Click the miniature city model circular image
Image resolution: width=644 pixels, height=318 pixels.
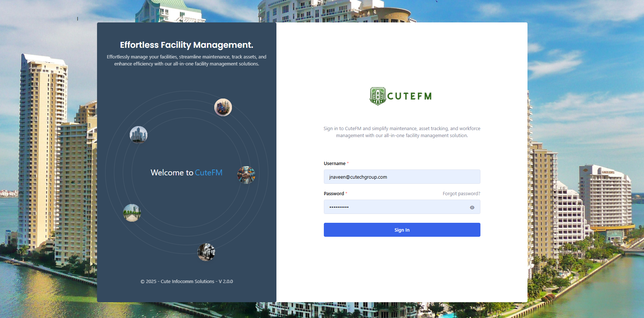[x=223, y=107]
